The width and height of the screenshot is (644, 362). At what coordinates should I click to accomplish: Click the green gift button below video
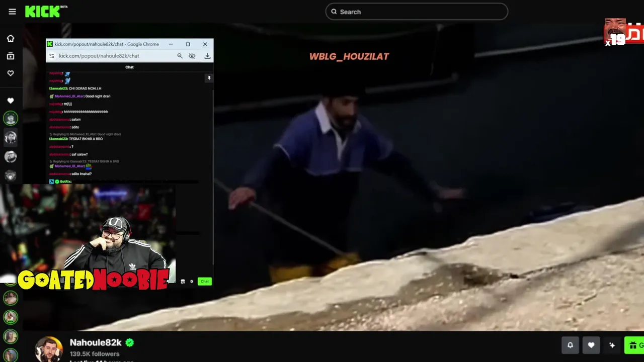(x=634, y=345)
